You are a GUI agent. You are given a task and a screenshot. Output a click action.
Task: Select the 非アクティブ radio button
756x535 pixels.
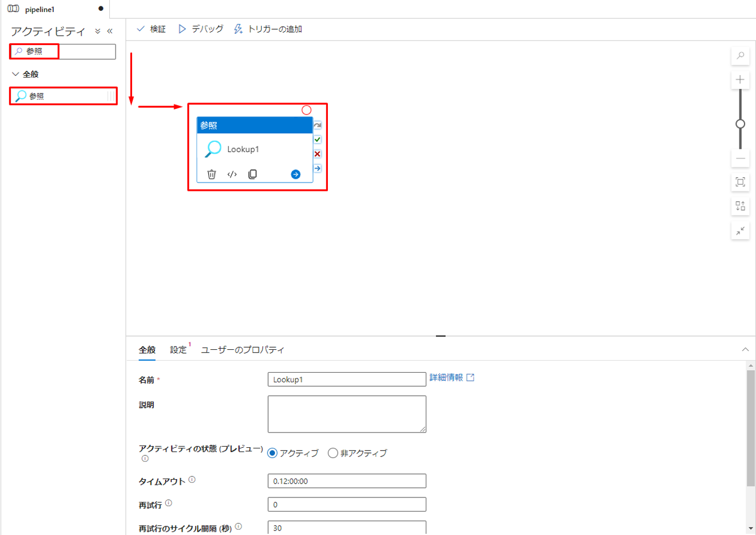pos(333,453)
